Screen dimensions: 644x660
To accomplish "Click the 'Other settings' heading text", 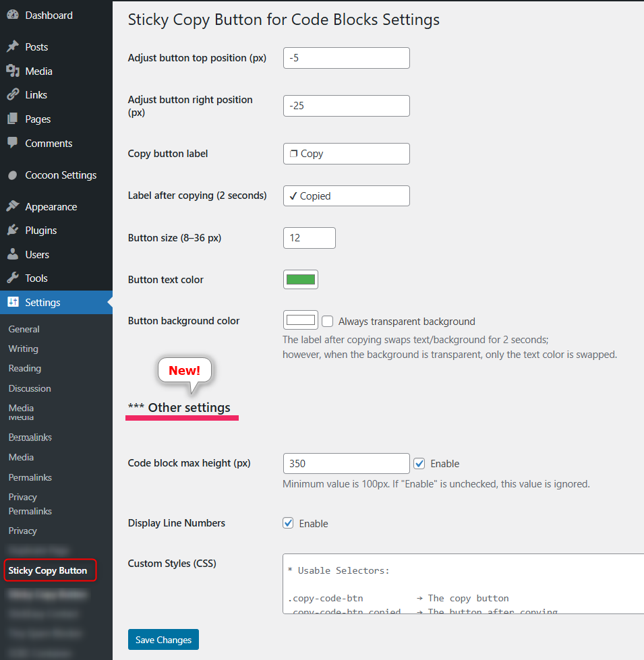I will (189, 407).
